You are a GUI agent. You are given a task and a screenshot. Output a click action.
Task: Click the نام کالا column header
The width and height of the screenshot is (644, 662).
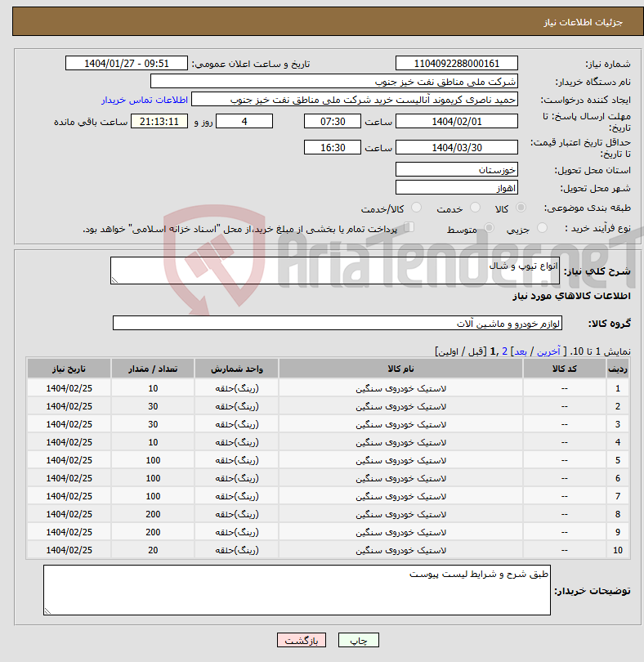coord(400,369)
